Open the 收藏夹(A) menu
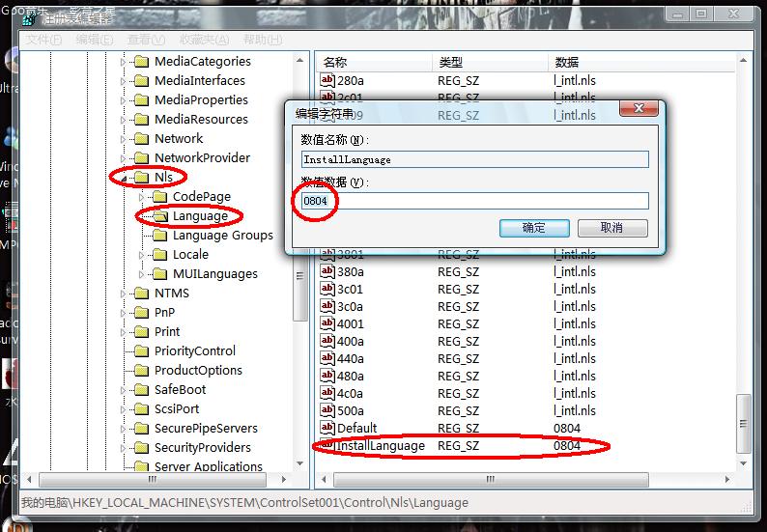 [x=204, y=40]
